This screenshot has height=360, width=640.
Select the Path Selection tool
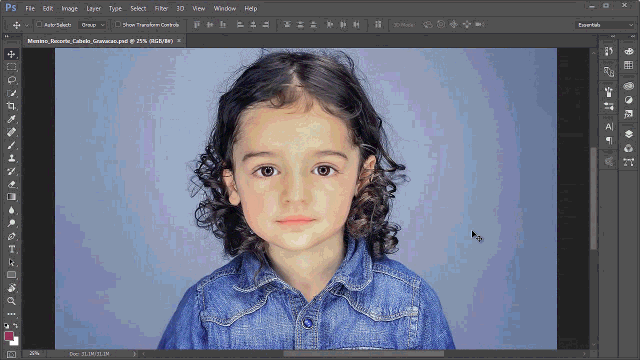tap(11, 262)
